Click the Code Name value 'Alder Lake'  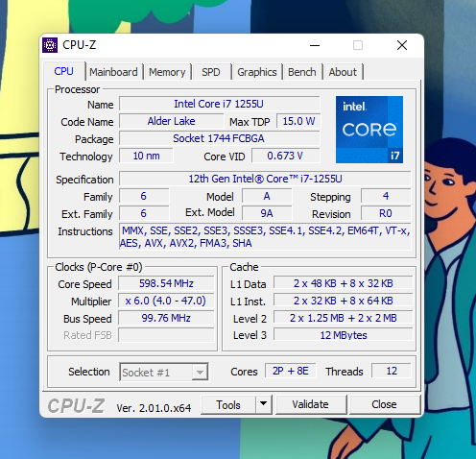(x=171, y=121)
